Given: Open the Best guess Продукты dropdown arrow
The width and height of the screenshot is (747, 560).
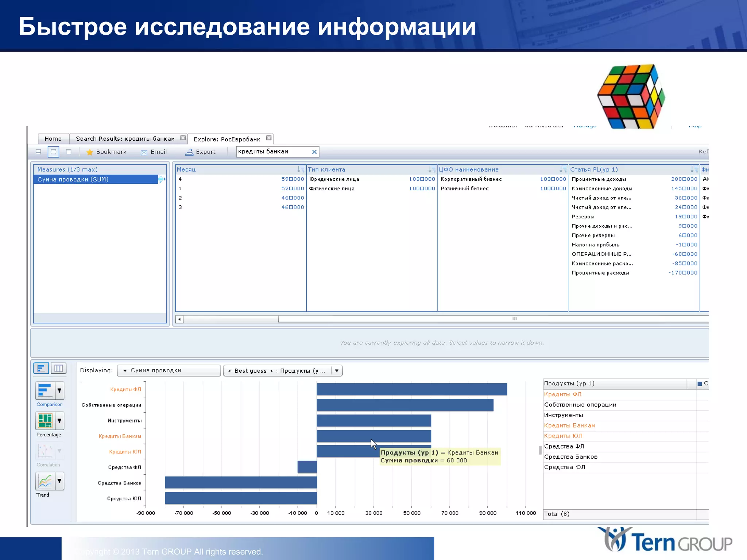Looking at the screenshot, I should pos(337,370).
